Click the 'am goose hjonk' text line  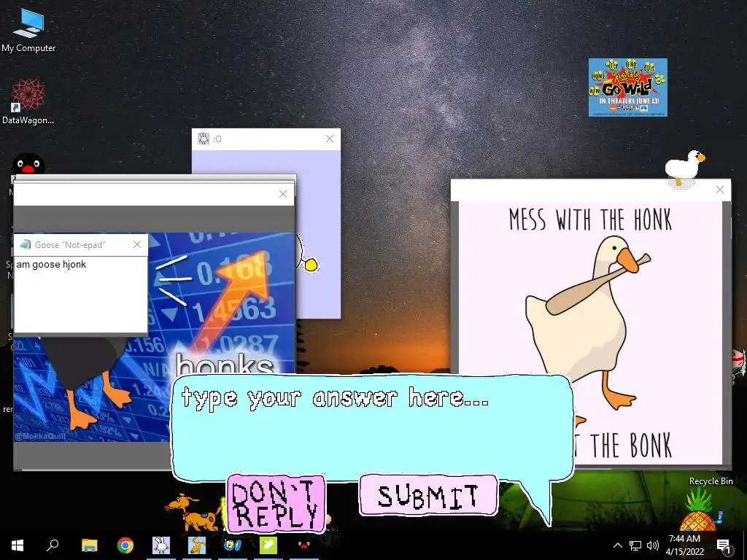(x=51, y=264)
